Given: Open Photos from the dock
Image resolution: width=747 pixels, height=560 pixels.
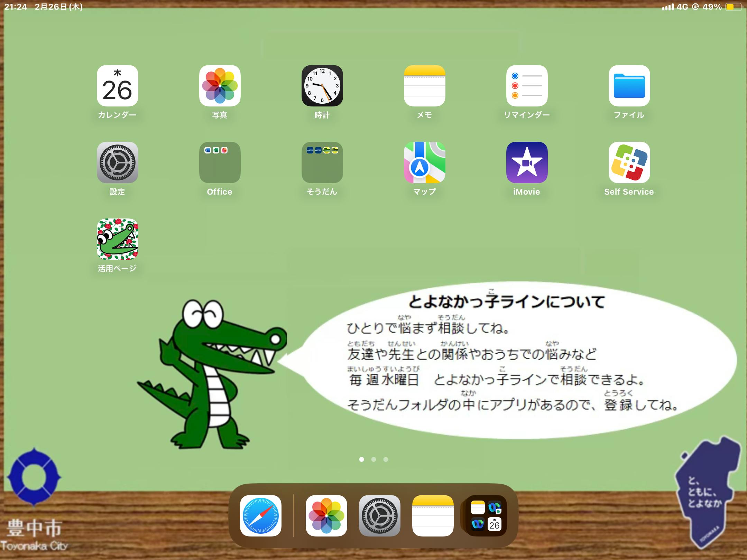Looking at the screenshot, I should [326, 516].
